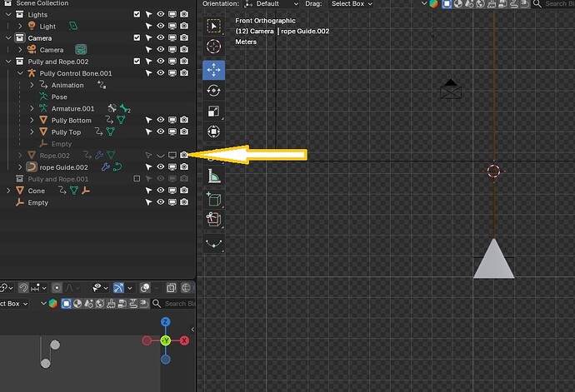Click the green -Y axis on gizmo
Viewport: 575px width, 392px height.
tap(165, 340)
